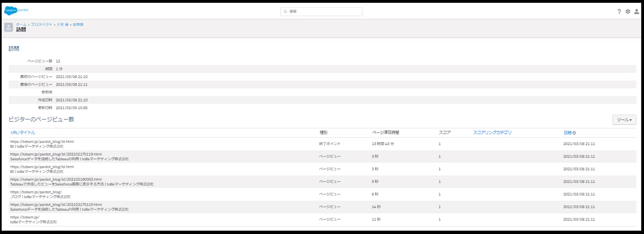This screenshot has width=644, height=234.
Task: Click the 訪問数 breadcrumb link
Action: [78, 24]
